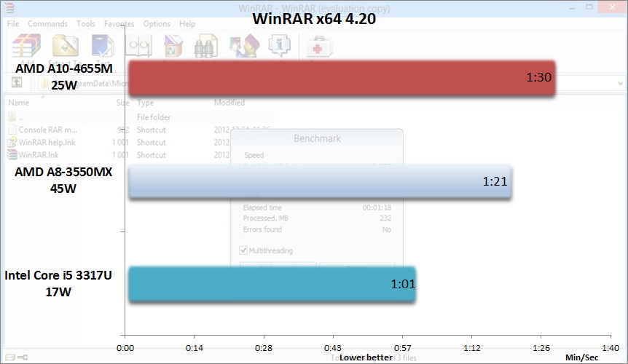Click the 'Lower better' axis caption
The width and height of the screenshot is (628, 364).
point(366,357)
